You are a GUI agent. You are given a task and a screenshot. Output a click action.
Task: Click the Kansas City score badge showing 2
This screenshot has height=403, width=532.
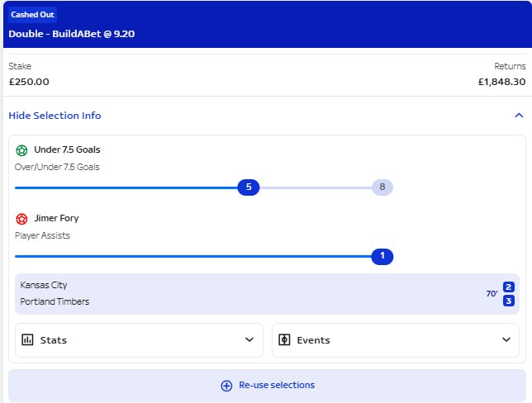point(509,287)
